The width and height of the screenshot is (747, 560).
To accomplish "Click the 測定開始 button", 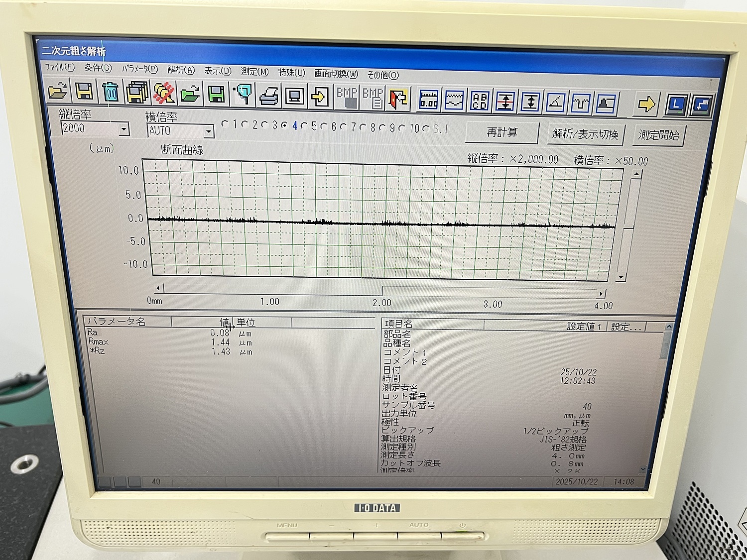I will tap(659, 135).
